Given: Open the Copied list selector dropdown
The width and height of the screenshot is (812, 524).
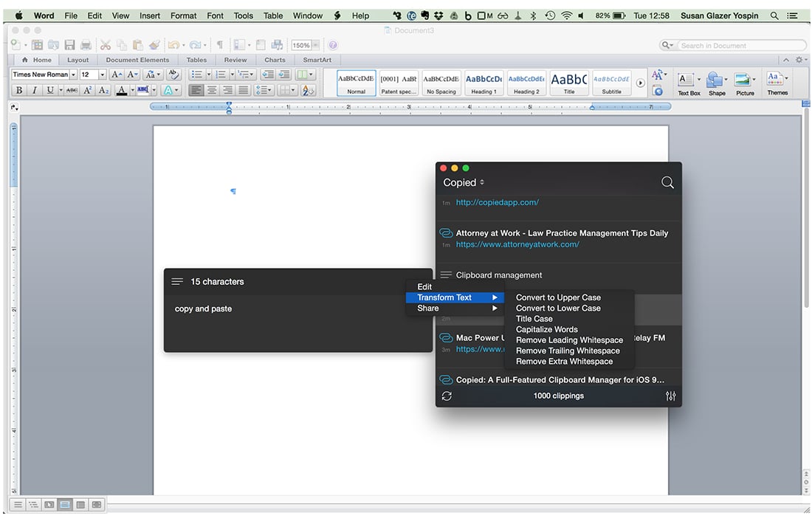Looking at the screenshot, I should coord(464,182).
